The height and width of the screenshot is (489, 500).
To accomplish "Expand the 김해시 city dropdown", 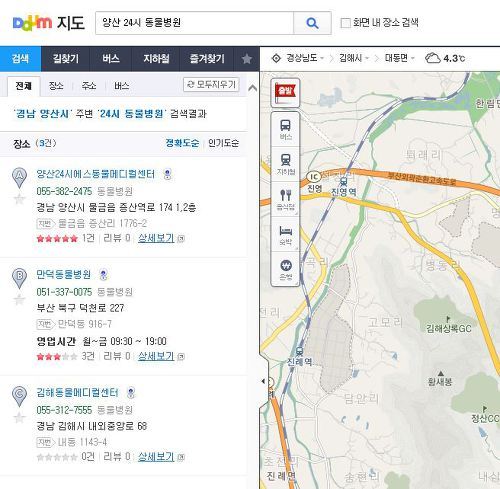I will point(354,58).
